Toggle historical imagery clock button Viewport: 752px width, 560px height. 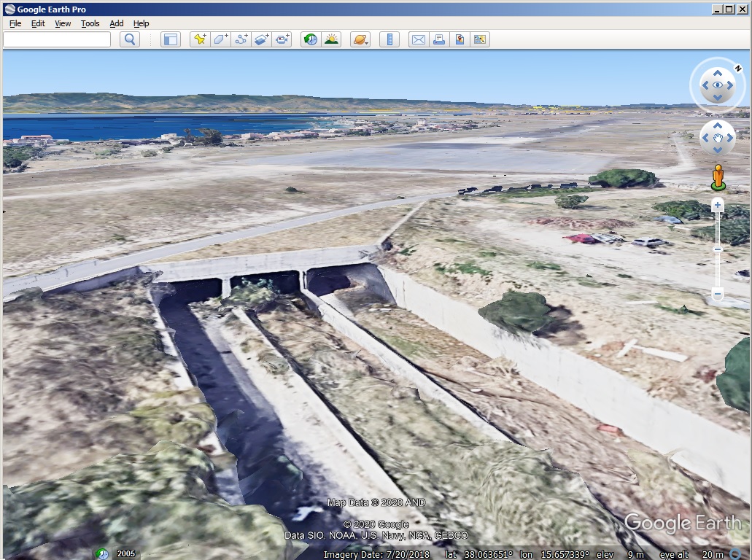[311, 39]
